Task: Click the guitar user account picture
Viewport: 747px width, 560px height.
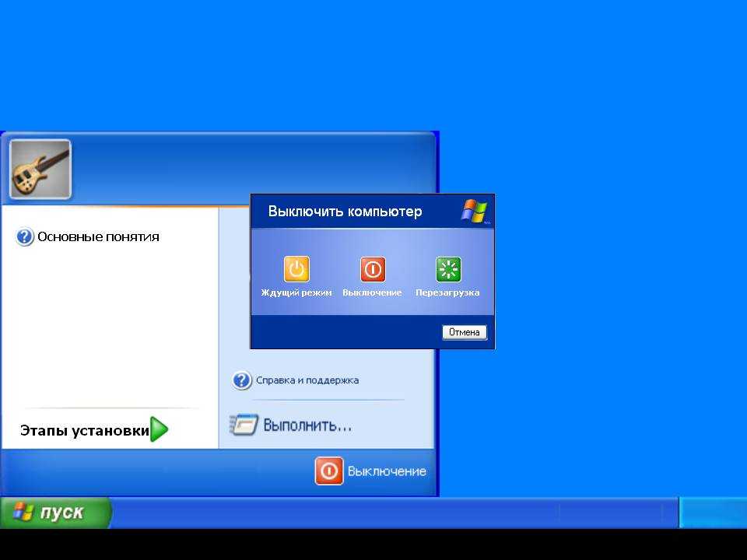Action: [40, 169]
